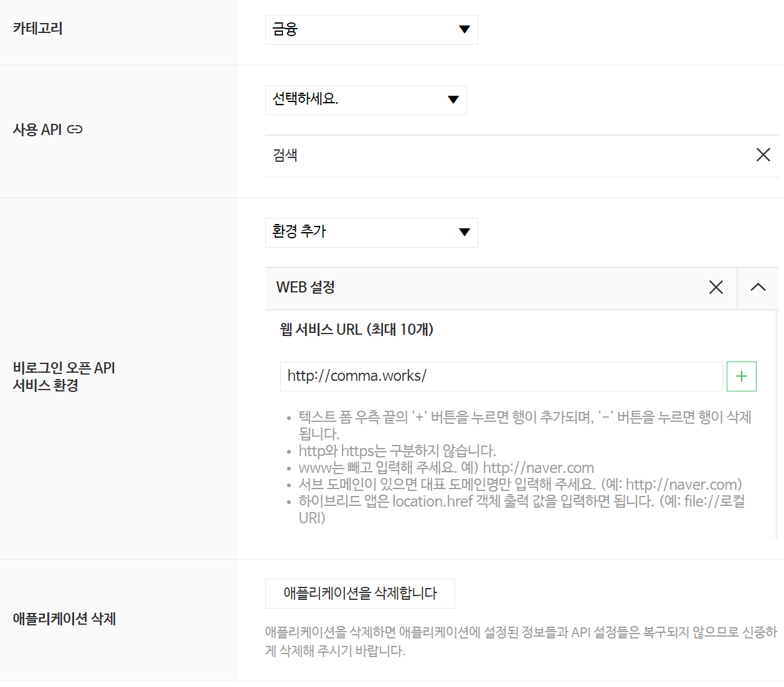The image size is (784, 687).
Task: Open the 선택하세요 API dropdown
Action: coord(366,100)
